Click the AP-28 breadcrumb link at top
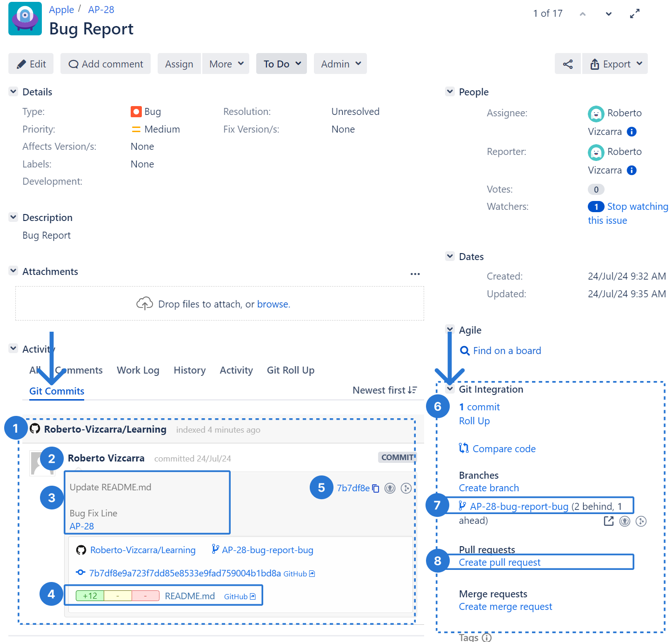The height and width of the screenshot is (642, 672). [101, 9]
